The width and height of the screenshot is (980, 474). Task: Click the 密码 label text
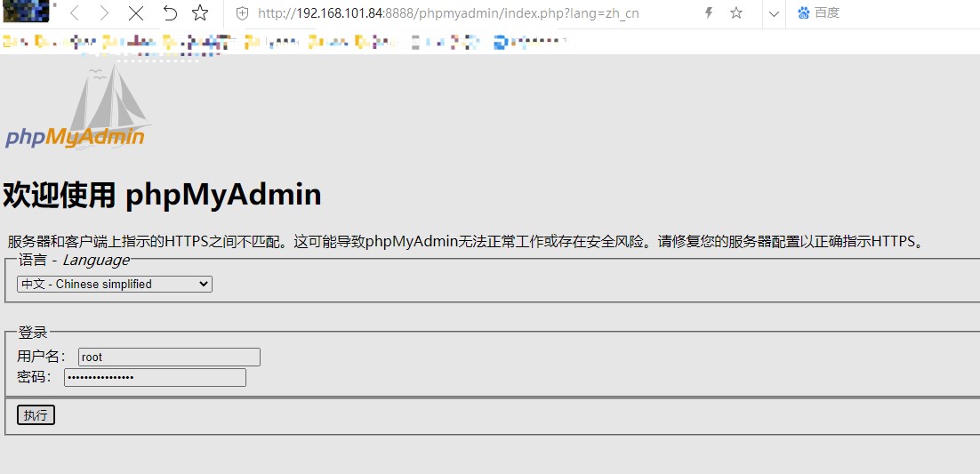click(x=35, y=378)
